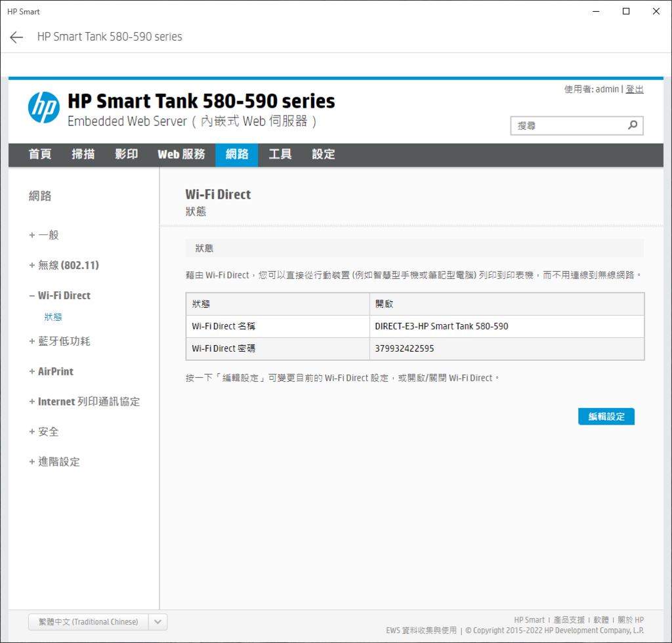
Task: Click the Wi-Fi Direct page heading
Action: (x=218, y=194)
